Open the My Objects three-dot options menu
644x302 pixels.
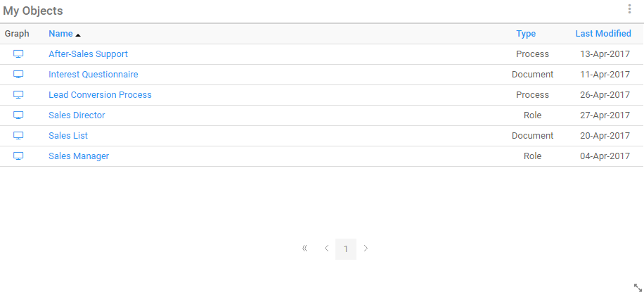click(629, 9)
